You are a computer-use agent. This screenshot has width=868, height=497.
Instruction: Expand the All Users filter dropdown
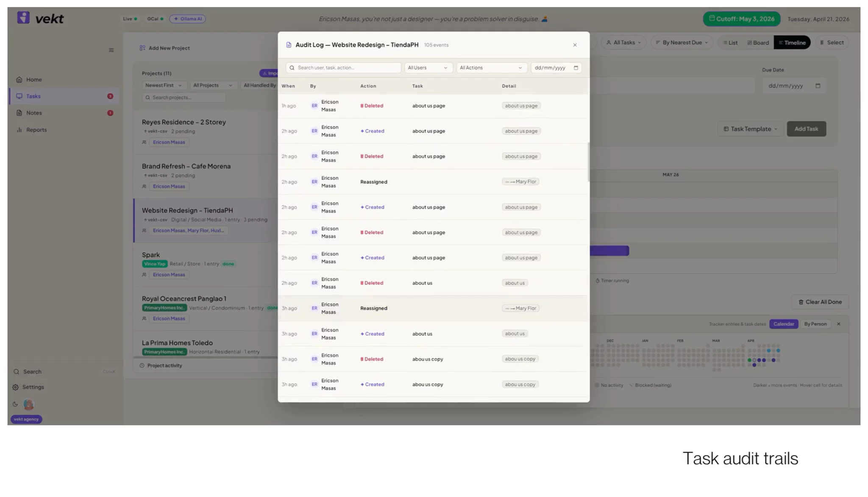[428, 68]
